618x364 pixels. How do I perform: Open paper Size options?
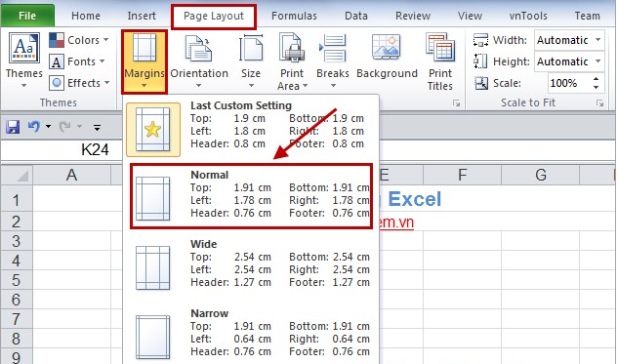tap(251, 61)
